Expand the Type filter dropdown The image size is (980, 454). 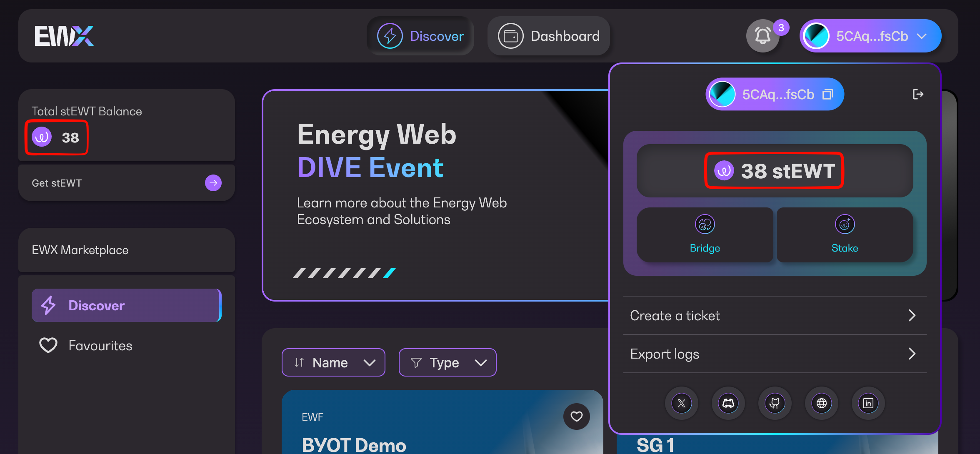click(x=447, y=362)
